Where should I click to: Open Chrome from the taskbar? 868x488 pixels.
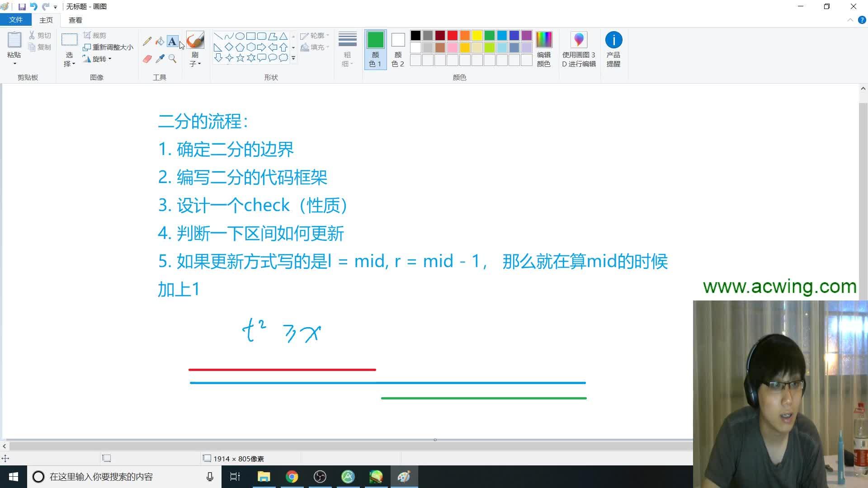pyautogui.click(x=292, y=477)
